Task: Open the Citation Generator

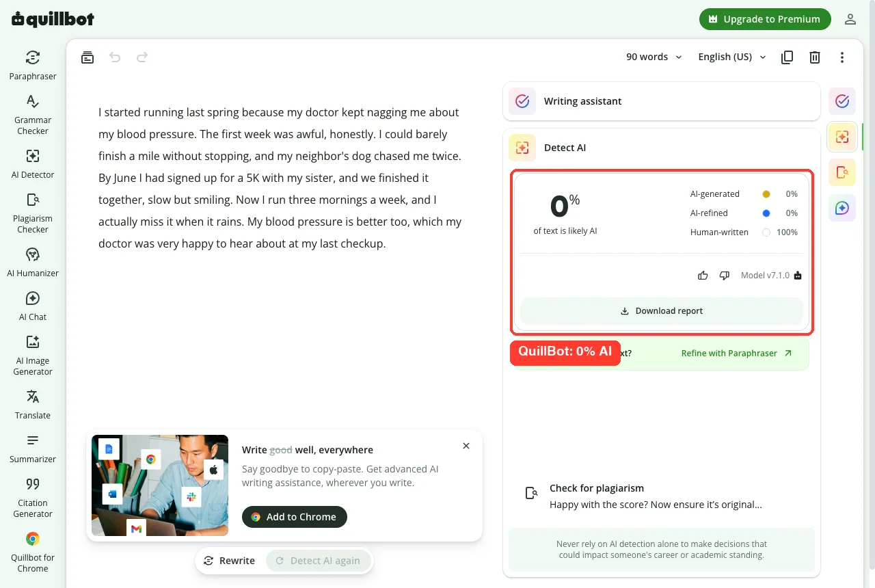Action: coord(33,497)
